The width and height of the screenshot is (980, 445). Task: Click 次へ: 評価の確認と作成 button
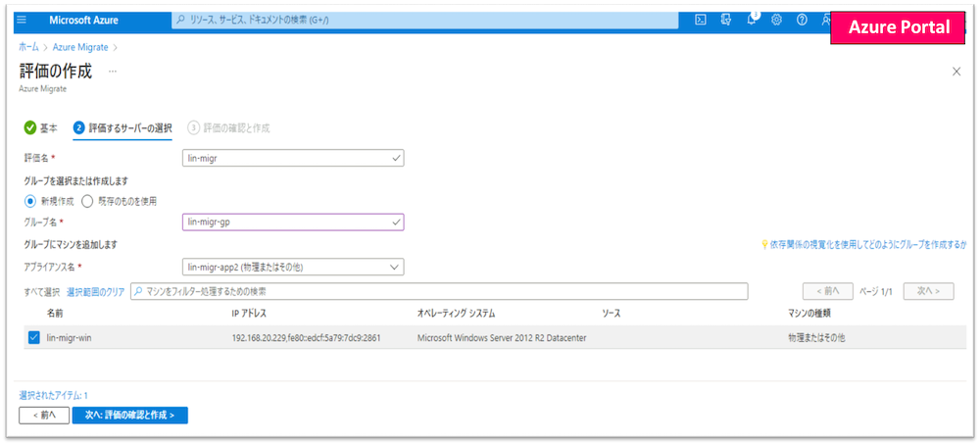pyautogui.click(x=129, y=416)
